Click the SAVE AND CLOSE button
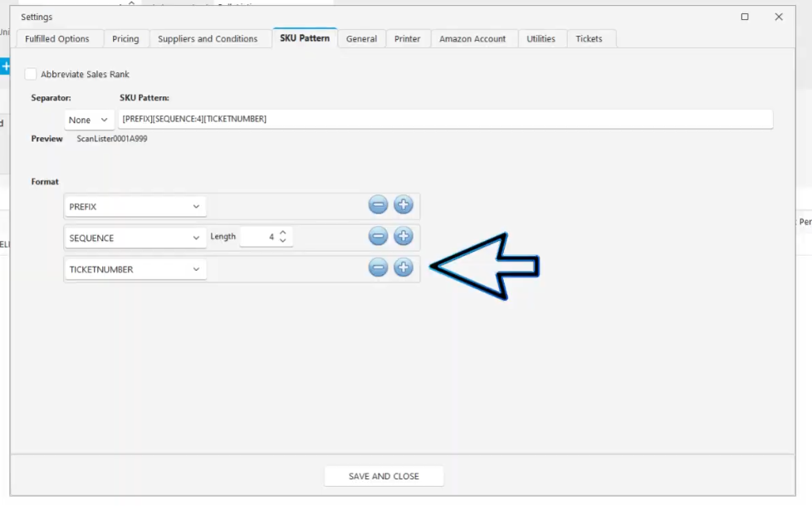 [384, 476]
